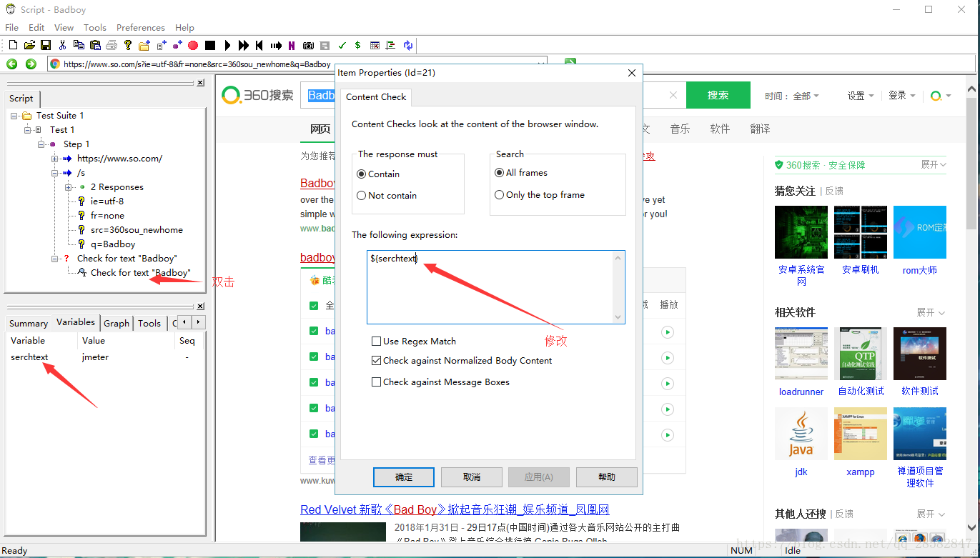
Task: Start recording with the red circle icon
Action: point(193,45)
